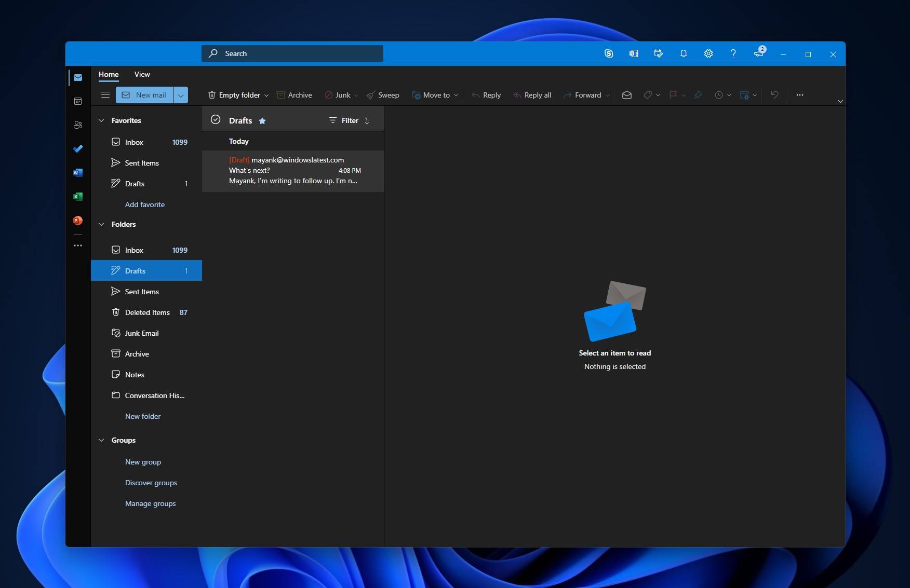Open Outlook Settings gear icon
910x588 pixels.
pyautogui.click(x=708, y=53)
